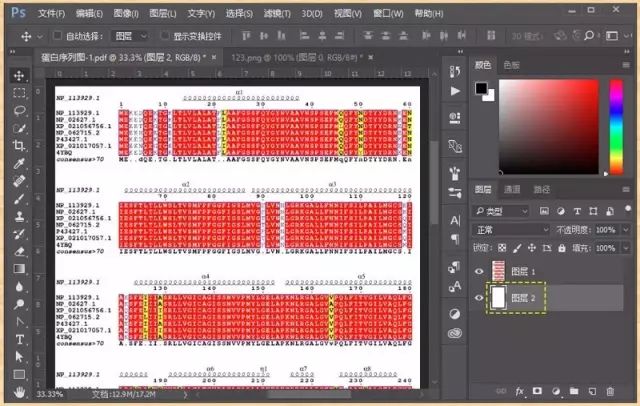This screenshot has width=640, height=406.
Task: Expand 填充 fill dropdown arrow
Action: point(627,248)
